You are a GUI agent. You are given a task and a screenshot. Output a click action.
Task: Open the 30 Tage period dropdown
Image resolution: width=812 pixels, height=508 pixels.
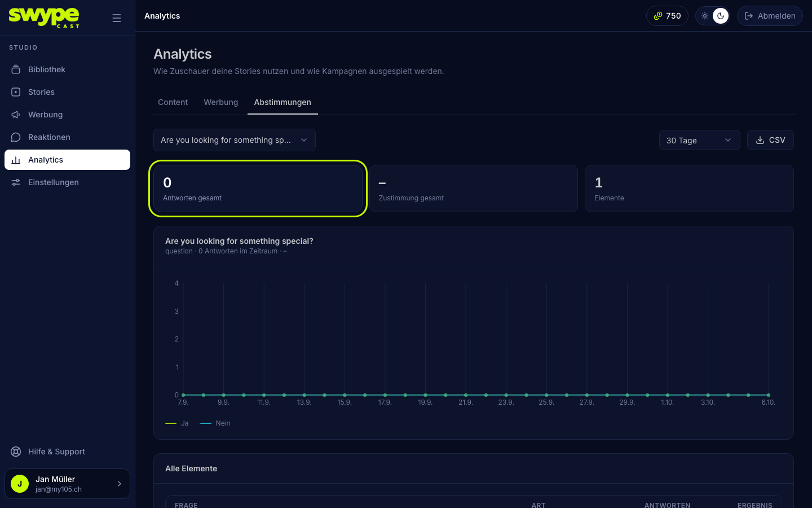[x=699, y=140]
